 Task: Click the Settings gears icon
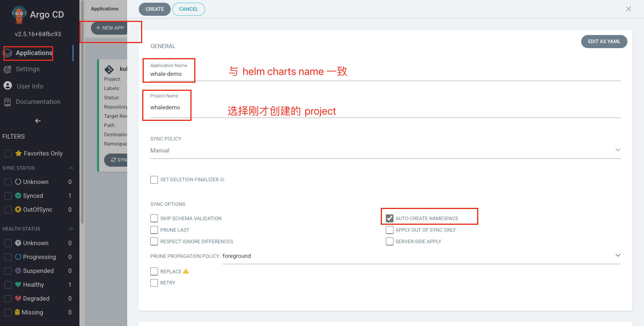tap(7, 69)
